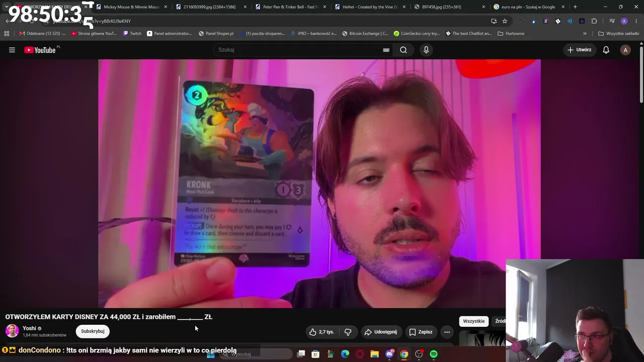Open a new tab with plus button
The width and height of the screenshot is (644, 362).
575,7
